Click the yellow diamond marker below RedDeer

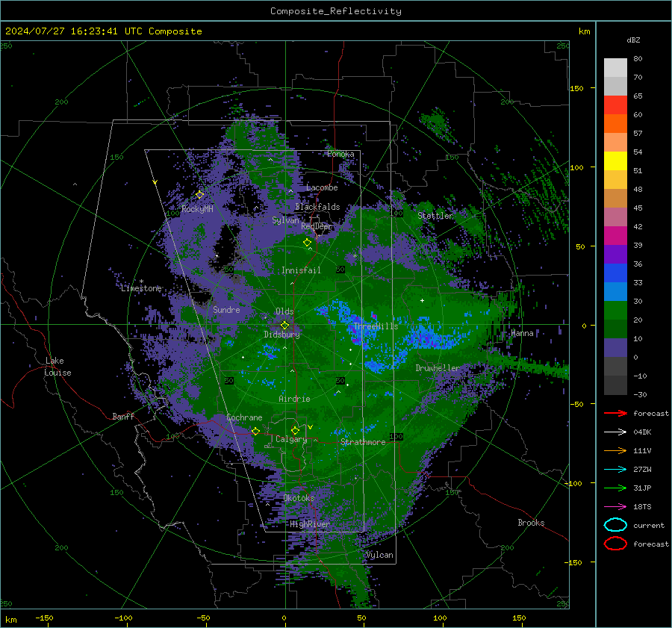(x=308, y=243)
